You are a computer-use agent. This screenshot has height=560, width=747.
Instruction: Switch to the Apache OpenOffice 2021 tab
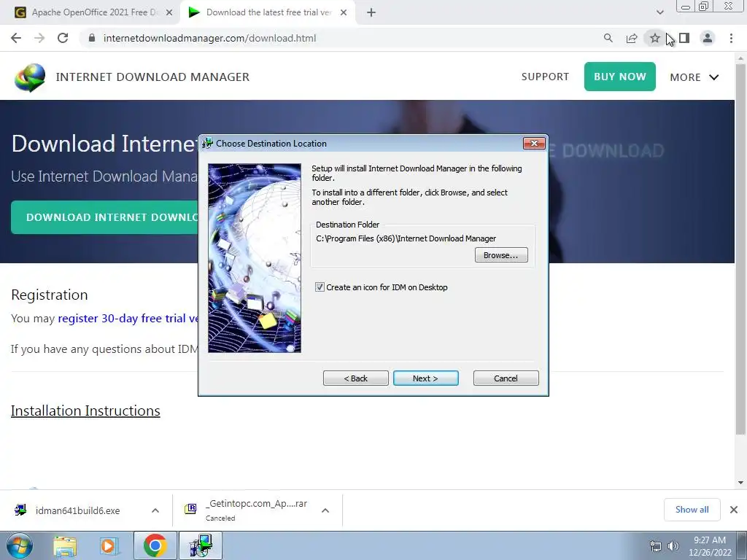(x=94, y=12)
